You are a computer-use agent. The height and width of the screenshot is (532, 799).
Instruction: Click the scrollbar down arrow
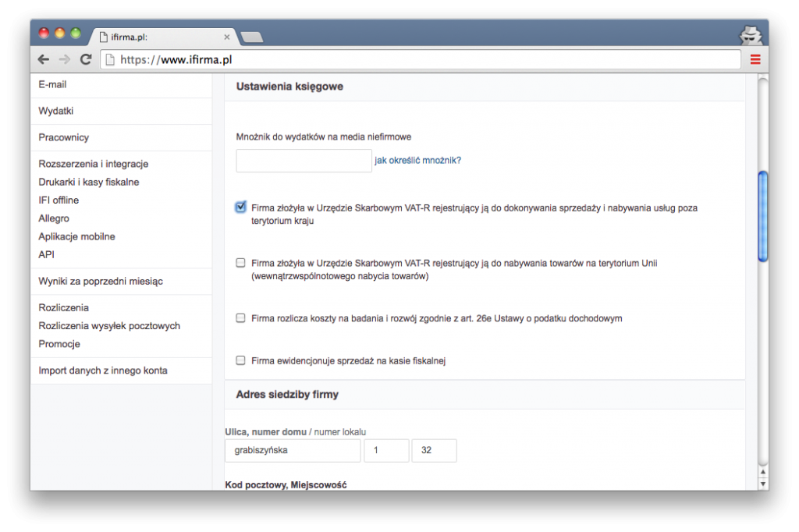click(x=763, y=484)
